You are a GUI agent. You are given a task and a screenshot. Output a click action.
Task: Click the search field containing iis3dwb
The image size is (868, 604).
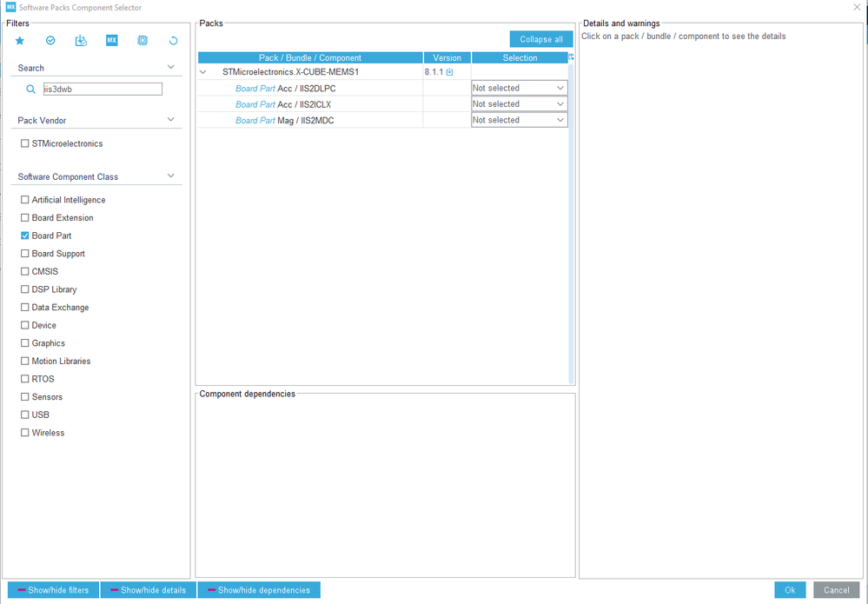click(103, 90)
